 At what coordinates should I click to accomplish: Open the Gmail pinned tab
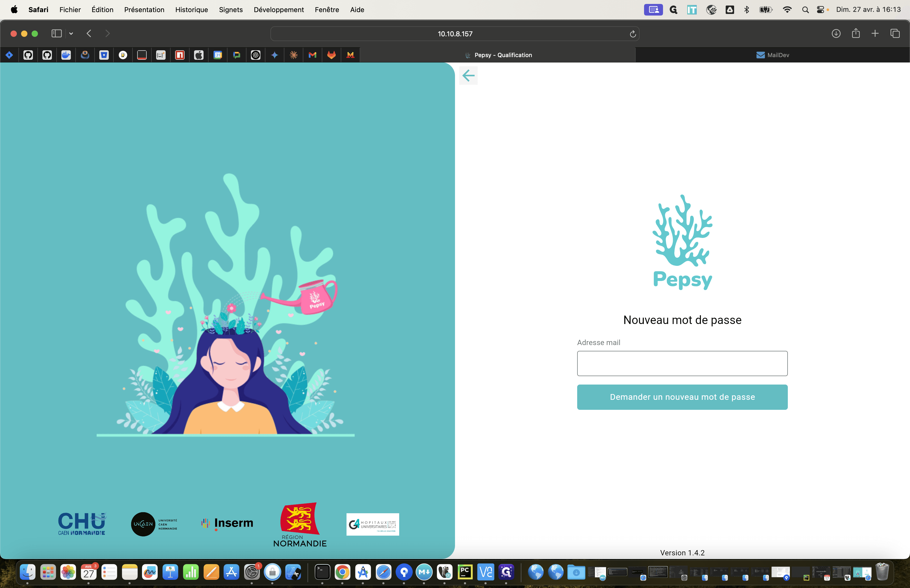click(x=312, y=55)
